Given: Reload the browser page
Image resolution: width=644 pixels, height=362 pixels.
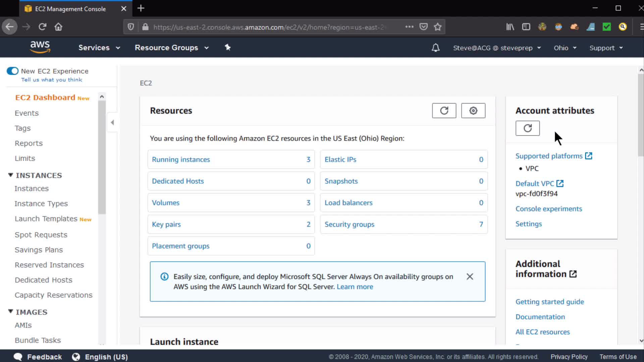Looking at the screenshot, I should [x=42, y=27].
